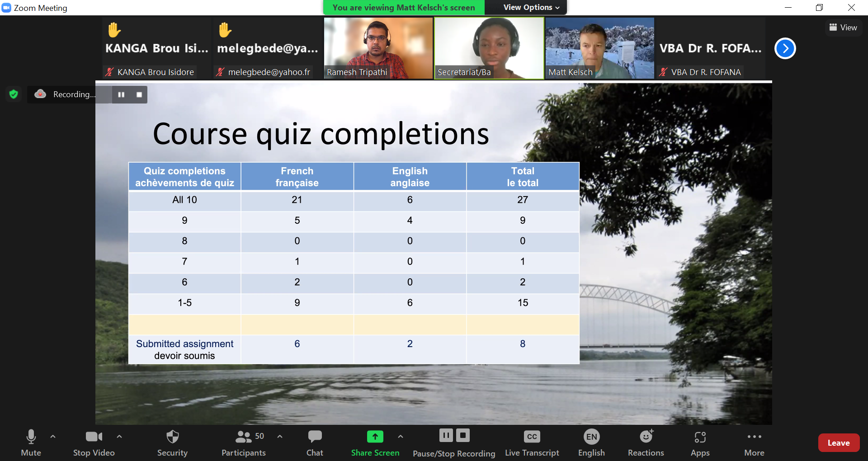The height and width of the screenshot is (461, 868).
Task: Open English interpretation language menu
Action: point(591,443)
